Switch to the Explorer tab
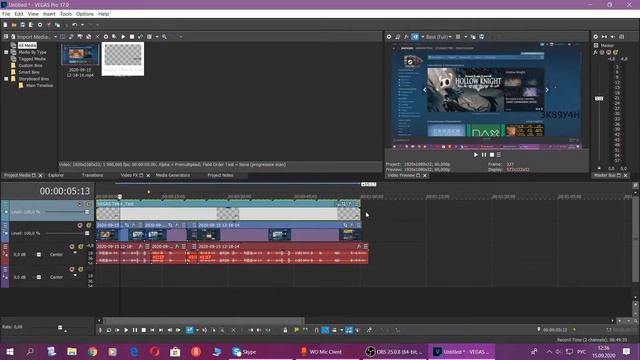Viewport: 640px width, 360px height. point(56,175)
